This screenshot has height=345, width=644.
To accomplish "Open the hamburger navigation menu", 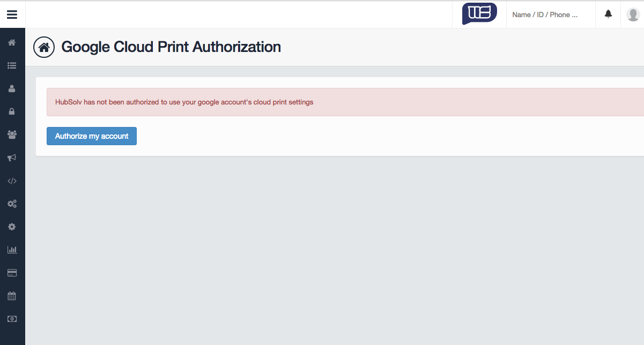I will point(12,14).
